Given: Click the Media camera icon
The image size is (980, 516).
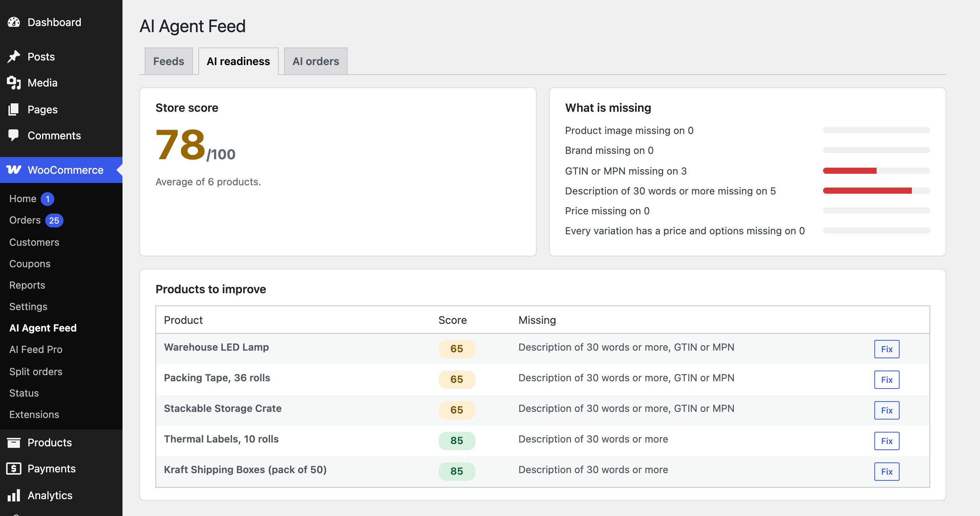Looking at the screenshot, I should point(14,83).
